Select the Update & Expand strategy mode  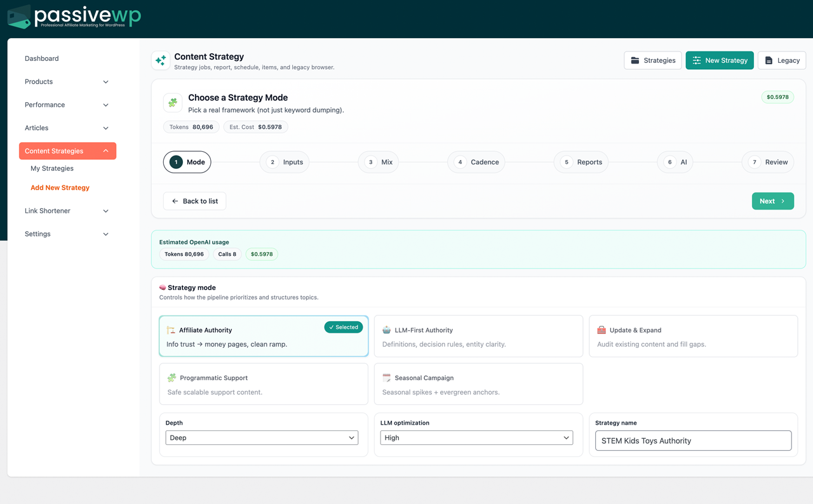click(693, 336)
